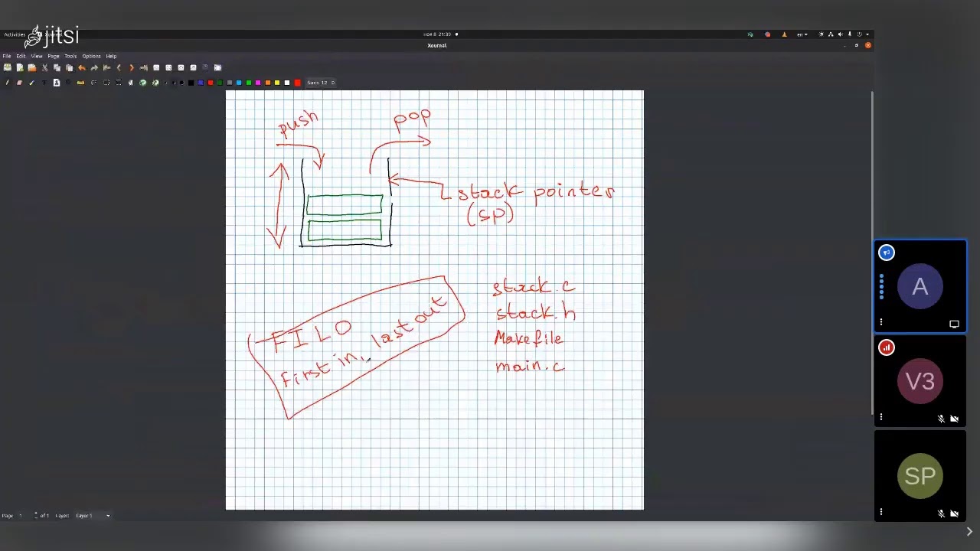Choose thick pen thickness dot
Screen dimensions: 980x551
coord(181,83)
